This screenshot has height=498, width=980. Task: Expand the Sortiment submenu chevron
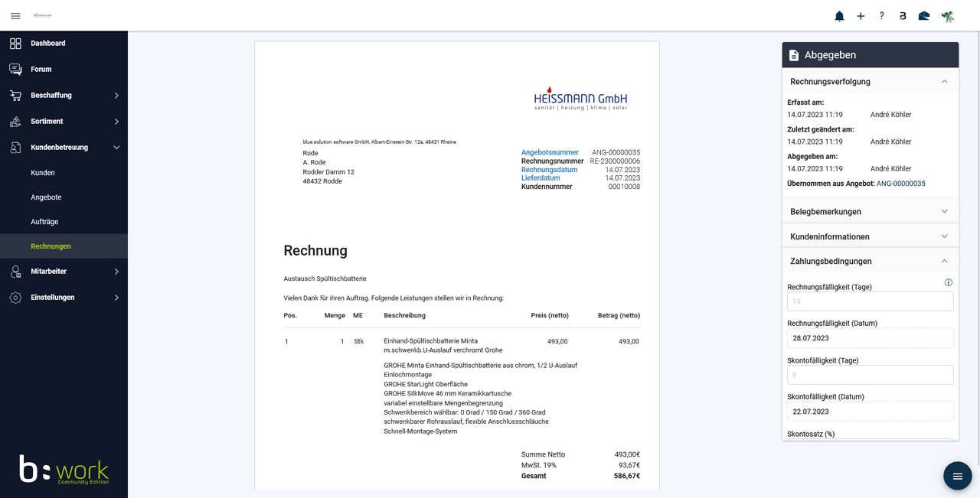coord(116,122)
